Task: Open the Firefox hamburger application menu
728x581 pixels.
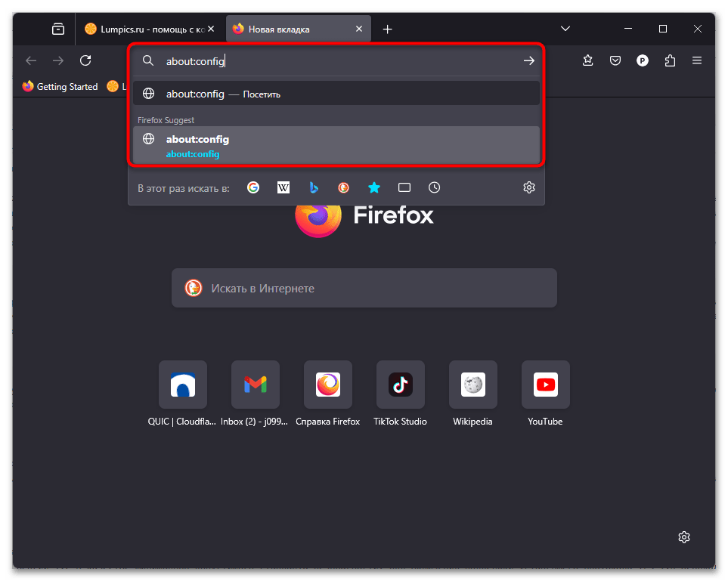Action: pos(697,60)
